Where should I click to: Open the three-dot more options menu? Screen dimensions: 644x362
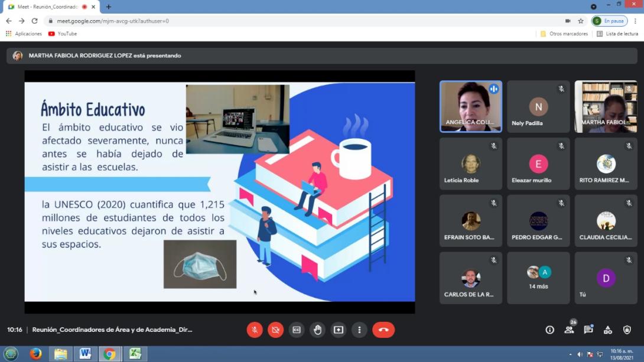point(359,330)
